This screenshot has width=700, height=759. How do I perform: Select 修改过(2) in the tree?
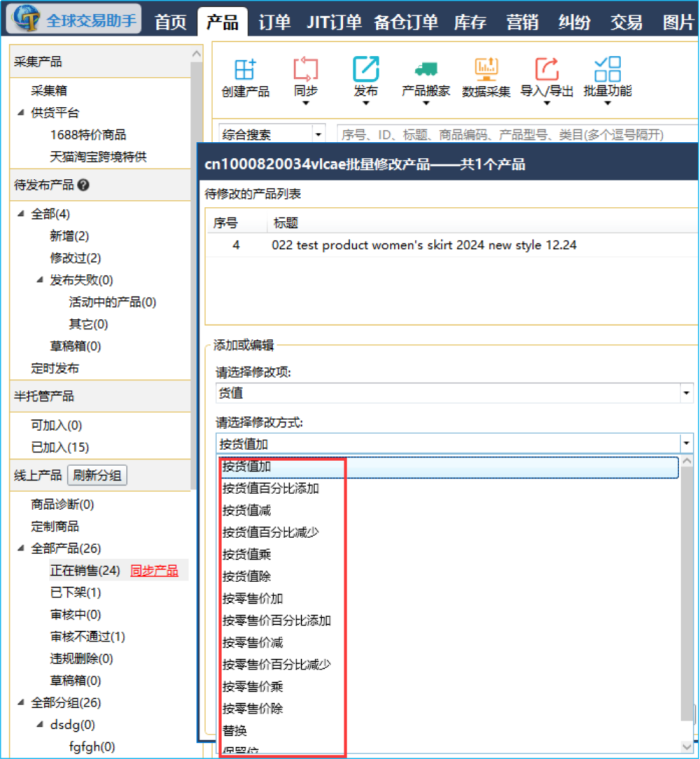pos(76,258)
